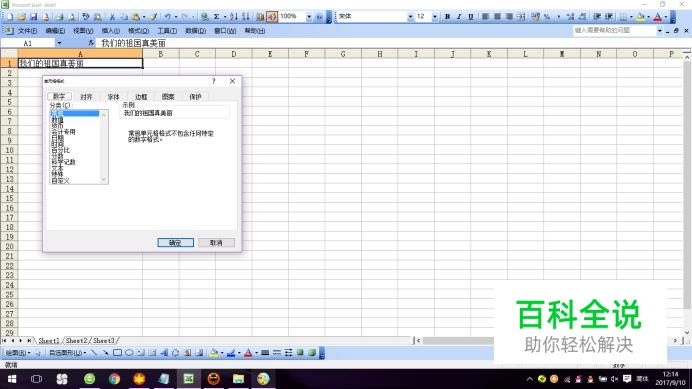Expand the Name Box dropdown arrow
Screen dimensions: 692x389
59,43
